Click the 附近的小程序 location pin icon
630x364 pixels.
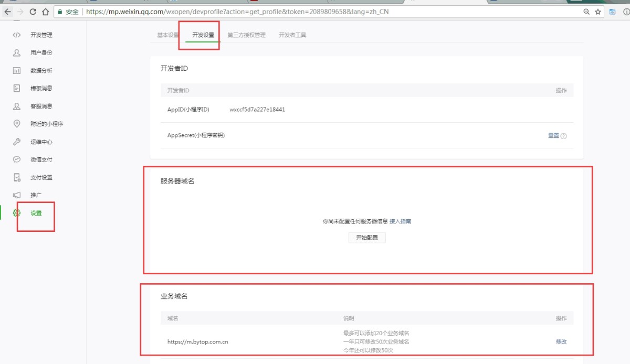(x=17, y=124)
